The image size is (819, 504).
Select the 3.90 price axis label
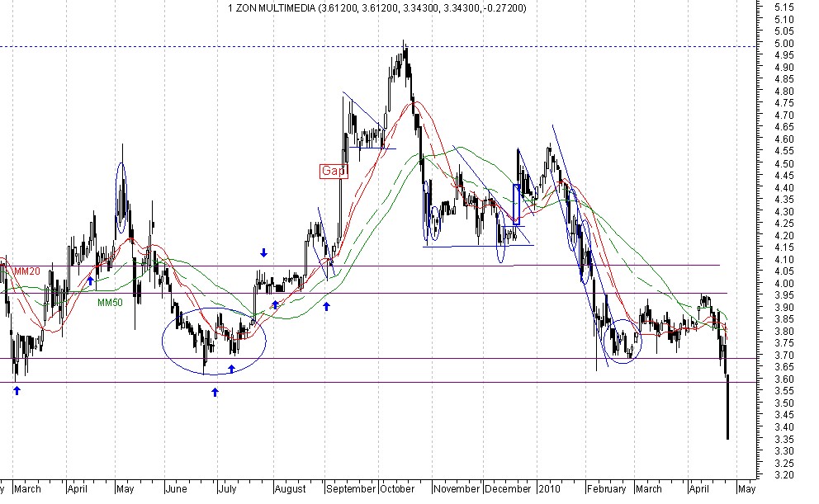[785, 308]
